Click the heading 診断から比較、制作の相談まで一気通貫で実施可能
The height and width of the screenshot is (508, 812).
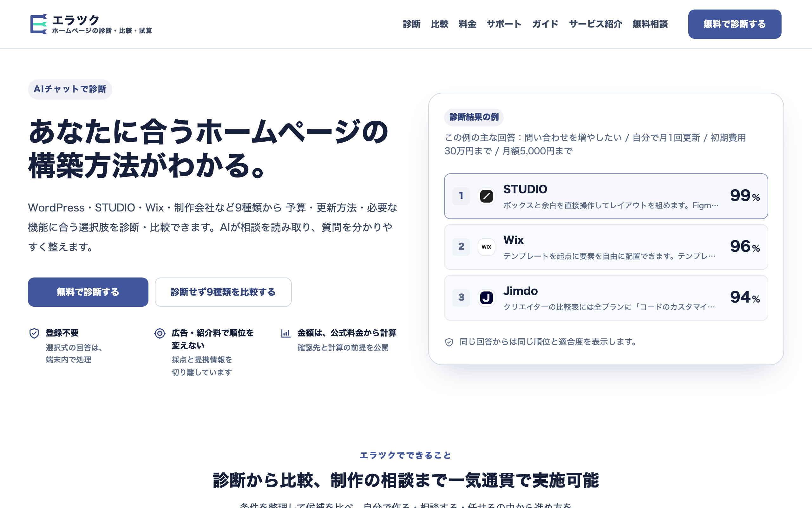(406, 480)
